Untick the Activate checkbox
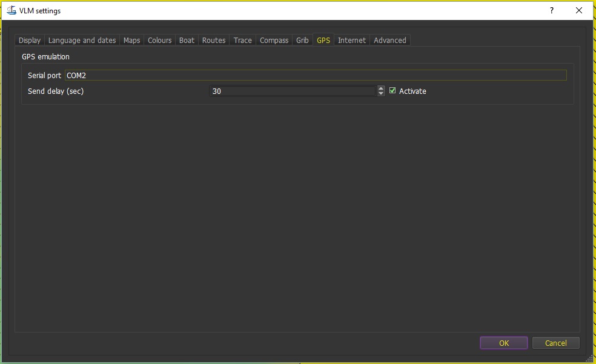 392,90
